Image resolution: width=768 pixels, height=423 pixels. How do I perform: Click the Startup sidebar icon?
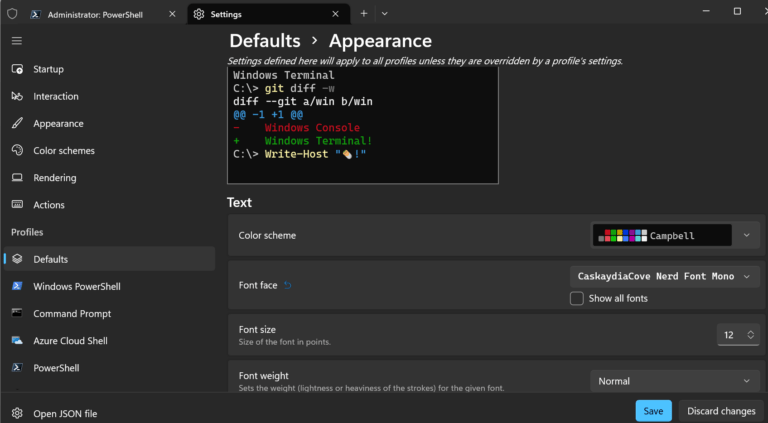pos(17,69)
